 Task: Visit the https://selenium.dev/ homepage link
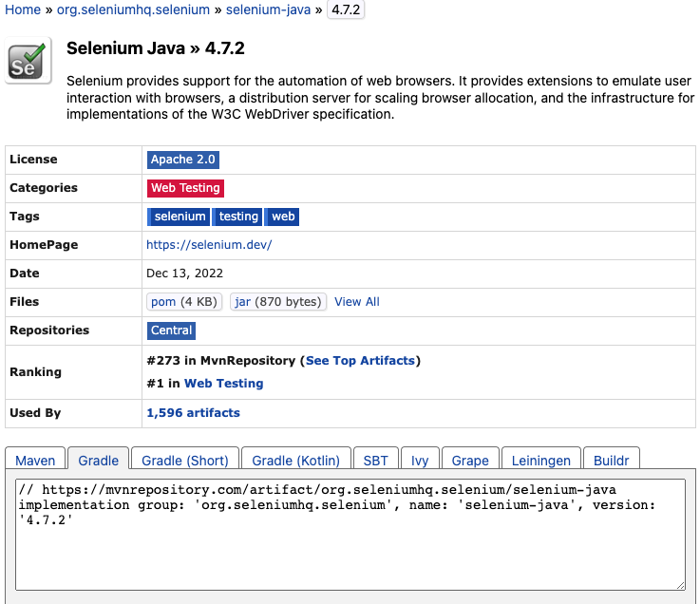point(209,245)
